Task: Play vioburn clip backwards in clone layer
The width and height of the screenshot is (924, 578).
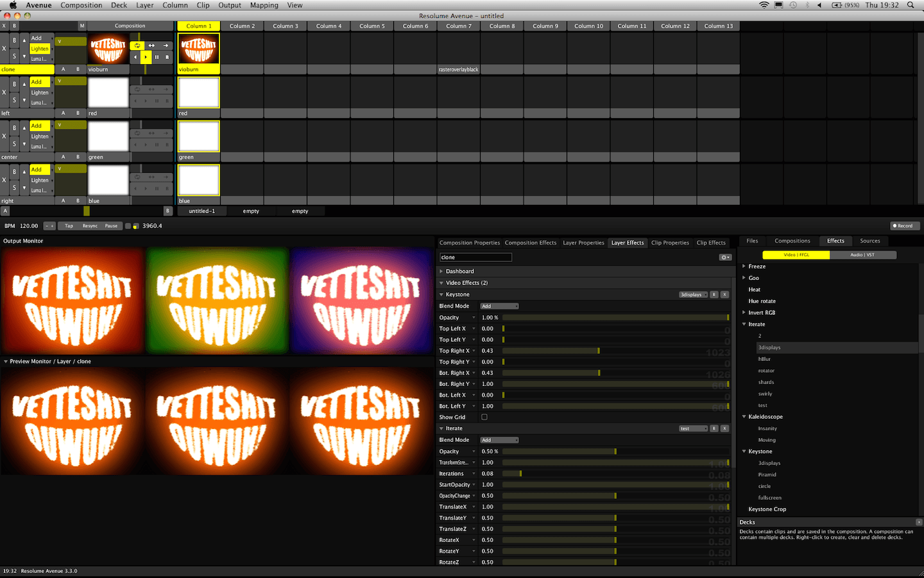Action: [135, 57]
